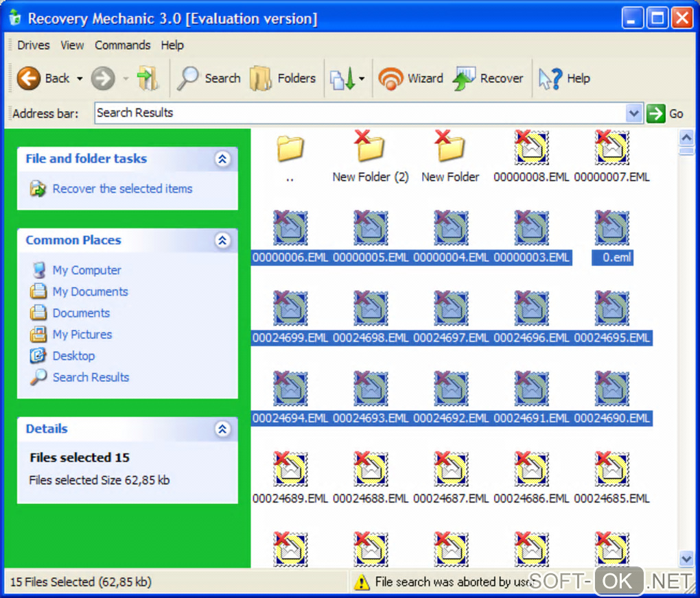Open My Pictures link
Viewport: 700px width, 598px height.
click(x=82, y=334)
